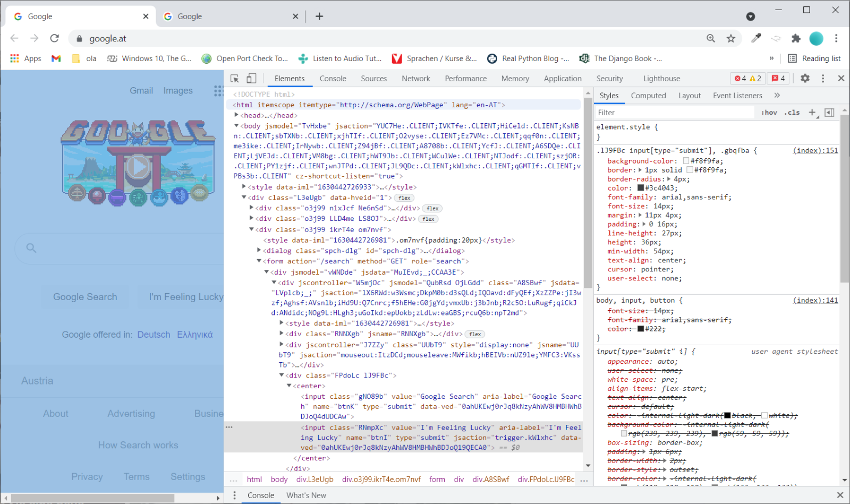Open the Performance tab
Screen dimensions: 850x504
coord(466,79)
